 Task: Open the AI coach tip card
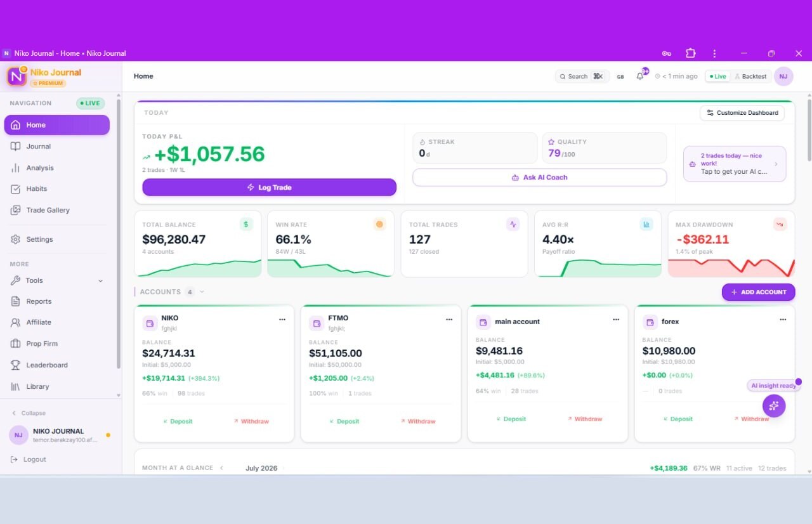(x=735, y=164)
